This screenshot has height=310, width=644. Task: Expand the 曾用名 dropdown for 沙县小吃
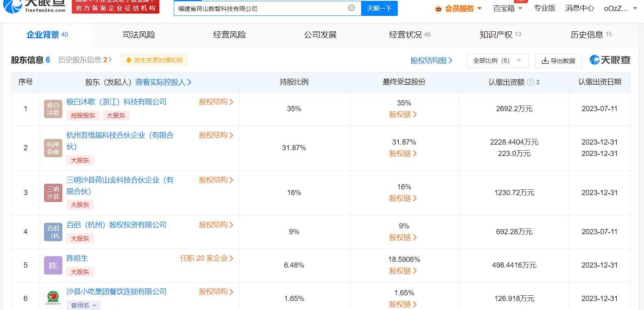click(84, 305)
